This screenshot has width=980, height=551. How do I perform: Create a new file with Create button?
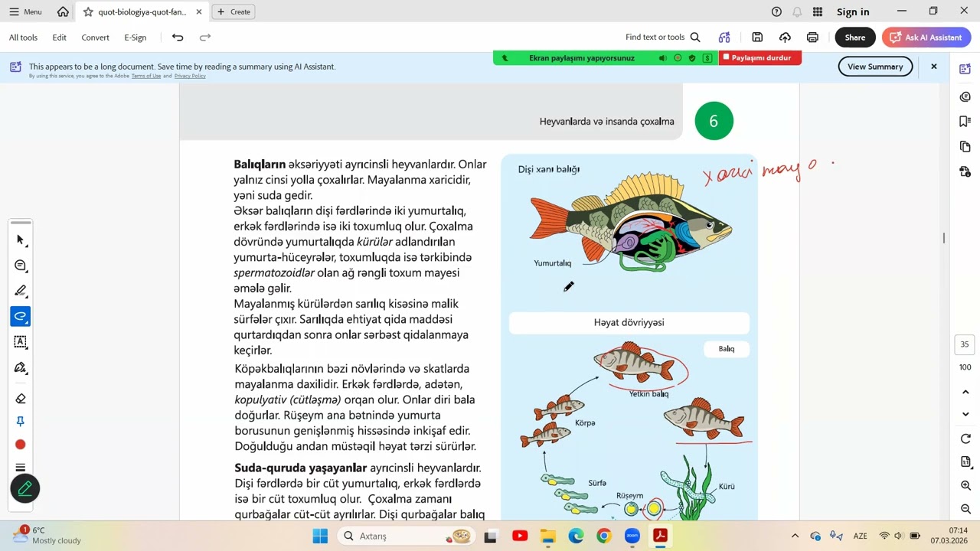(x=233, y=11)
